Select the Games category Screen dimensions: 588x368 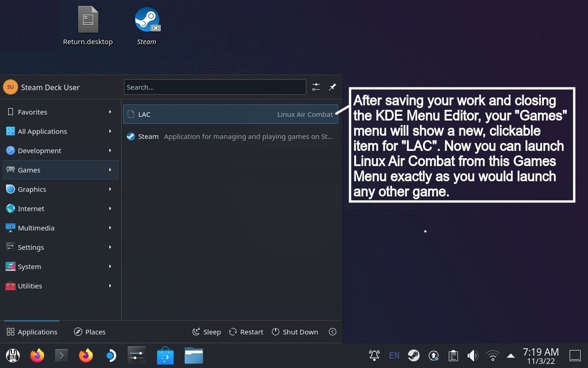click(61, 170)
